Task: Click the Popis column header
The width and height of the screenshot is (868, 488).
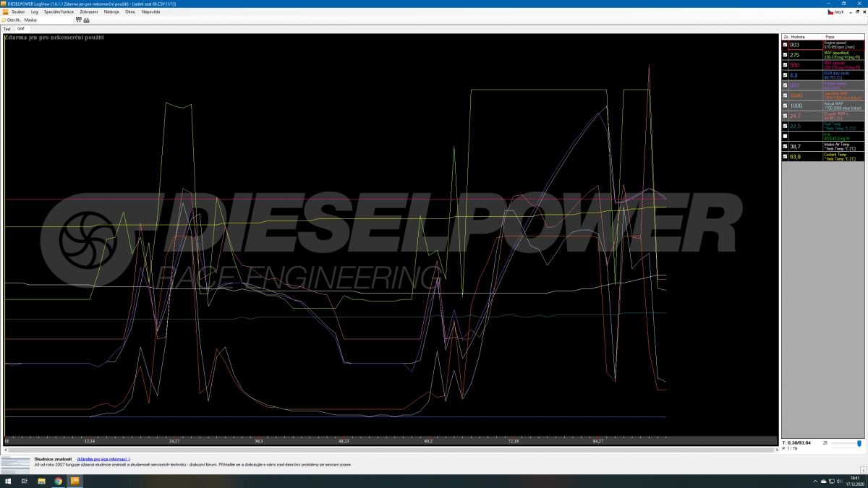Action: coord(843,36)
